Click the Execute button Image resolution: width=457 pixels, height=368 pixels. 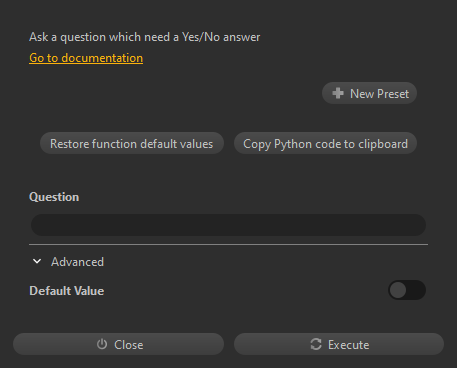coord(339,344)
